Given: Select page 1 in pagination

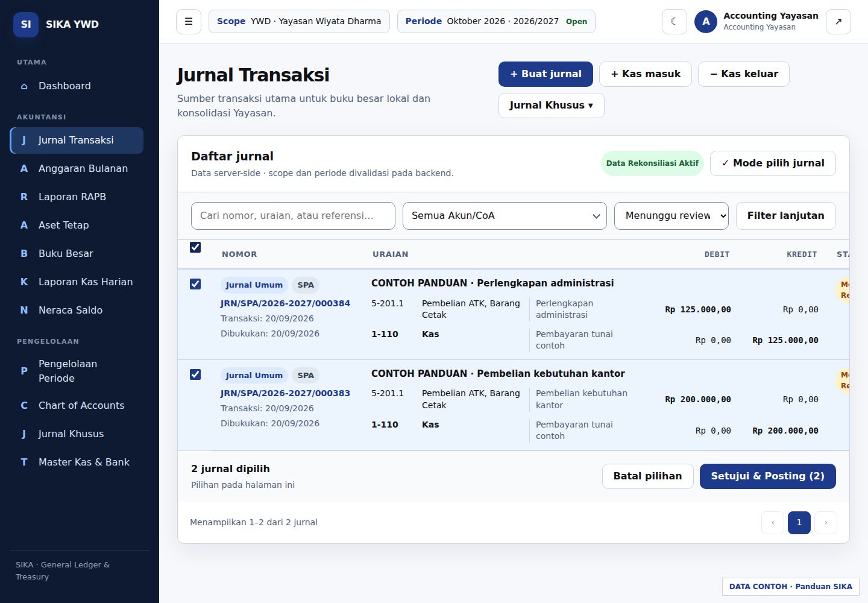Looking at the screenshot, I should coord(799,523).
